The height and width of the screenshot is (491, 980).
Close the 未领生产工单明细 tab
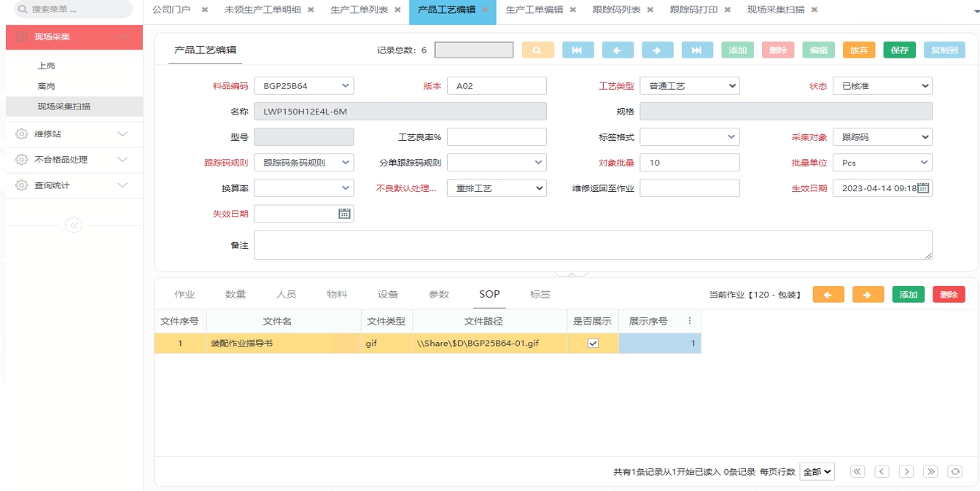point(311,10)
